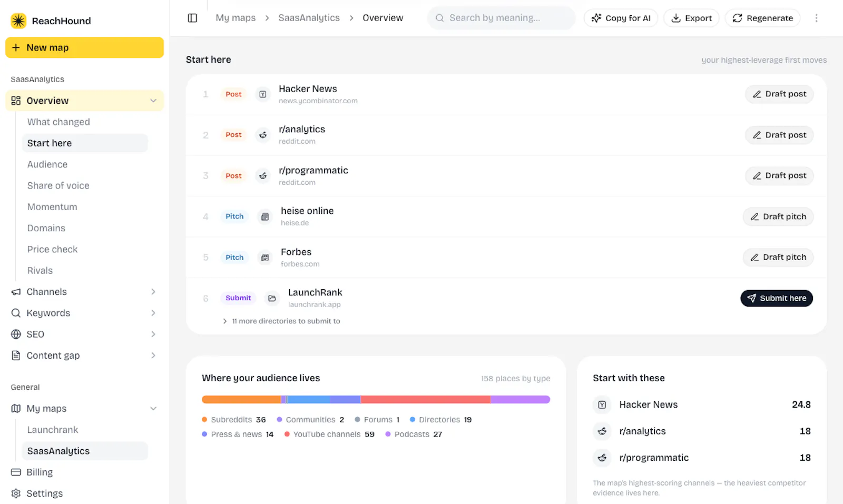Click the SEO globe icon in sidebar
This screenshot has height=504, width=843.
16,334
